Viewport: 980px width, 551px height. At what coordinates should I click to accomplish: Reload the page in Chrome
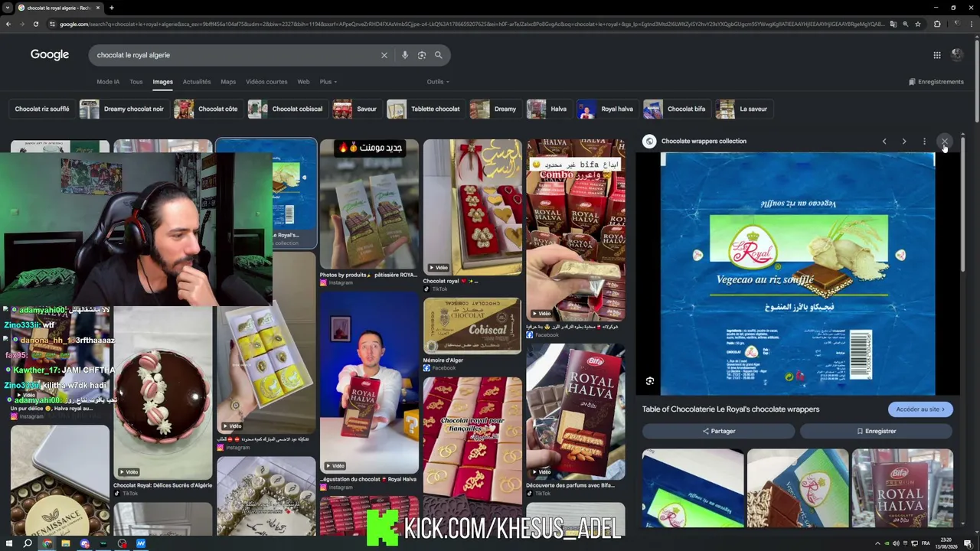[x=36, y=24]
